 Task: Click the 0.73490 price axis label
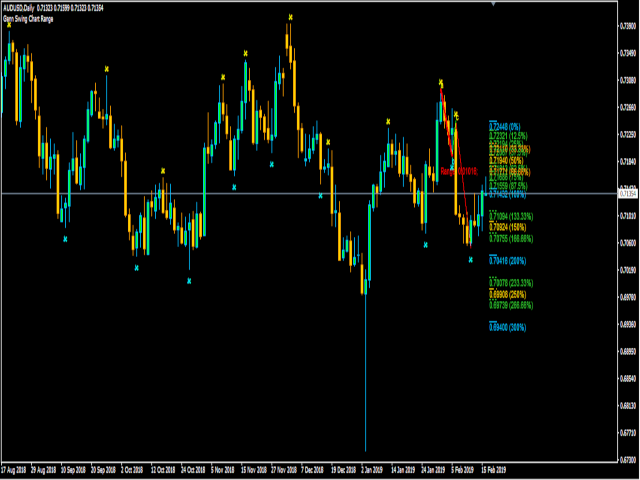[x=629, y=53]
